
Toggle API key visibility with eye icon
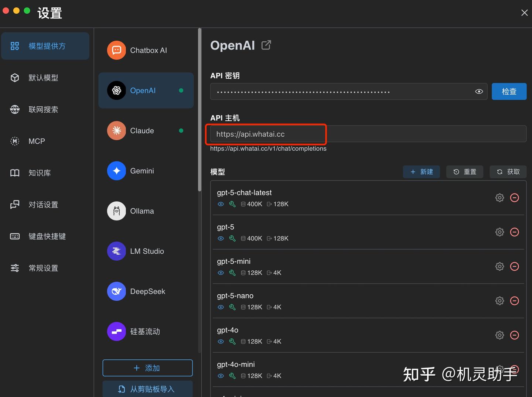[x=479, y=91]
